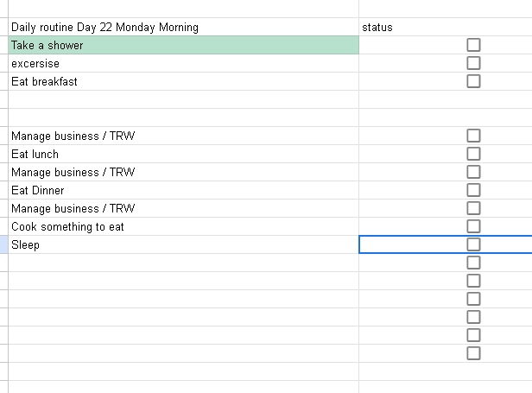532x393 pixels.
Task: Enable the checkbox in the "Sleep" row
Action: click(x=473, y=244)
